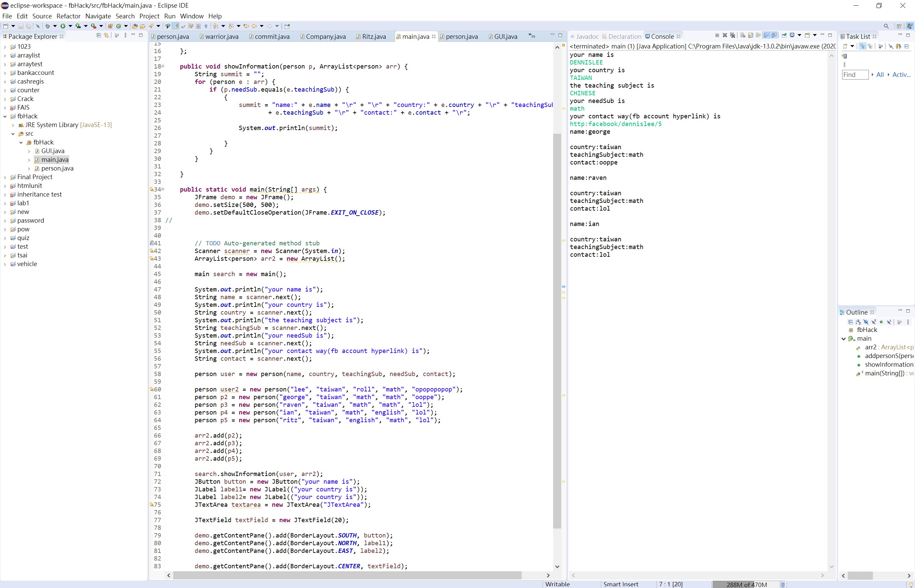Click the editor horizontal scrollbar
The width and height of the screenshot is (915, 588).
pos(347,575)
